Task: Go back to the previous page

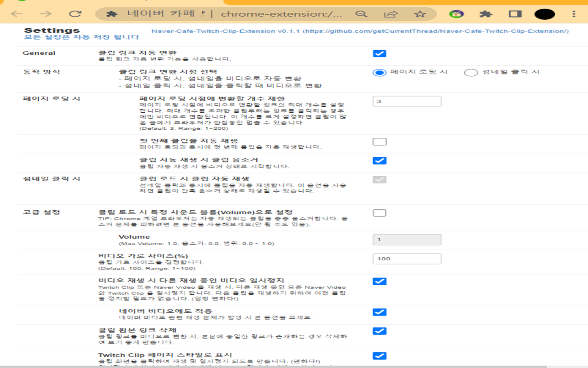Action: pyautogui.click(x=17, y=14)
